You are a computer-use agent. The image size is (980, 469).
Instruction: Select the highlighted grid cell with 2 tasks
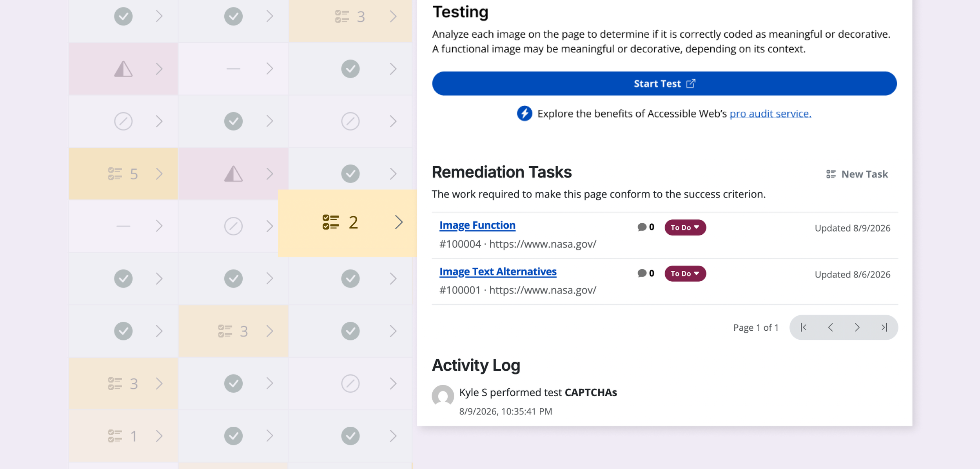[x=347, y=223]
